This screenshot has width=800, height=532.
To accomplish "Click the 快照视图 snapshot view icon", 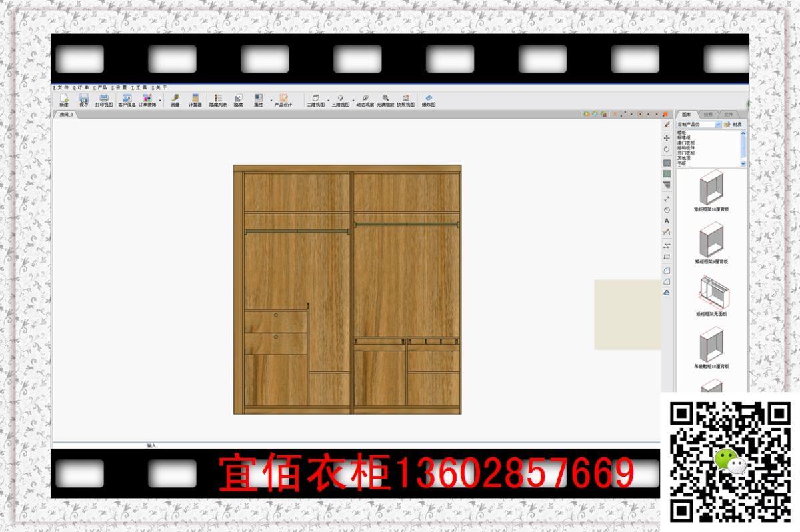I will (x=405, y=100).
